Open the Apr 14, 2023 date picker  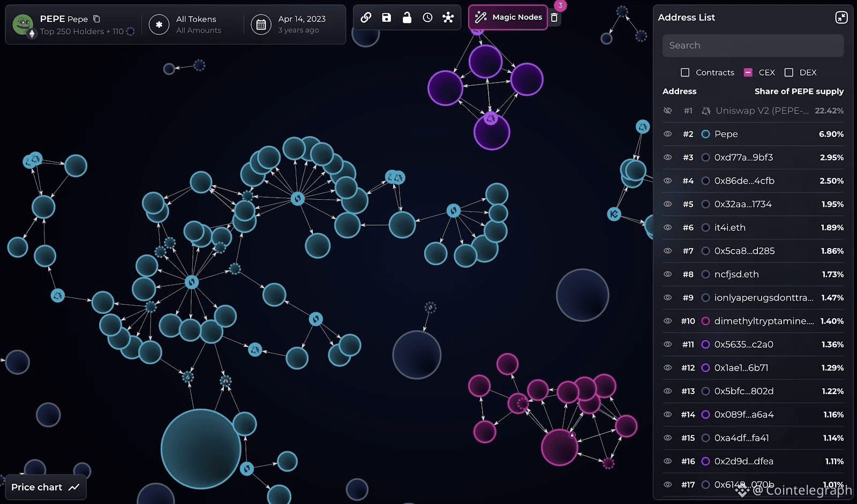click(292, 25)
